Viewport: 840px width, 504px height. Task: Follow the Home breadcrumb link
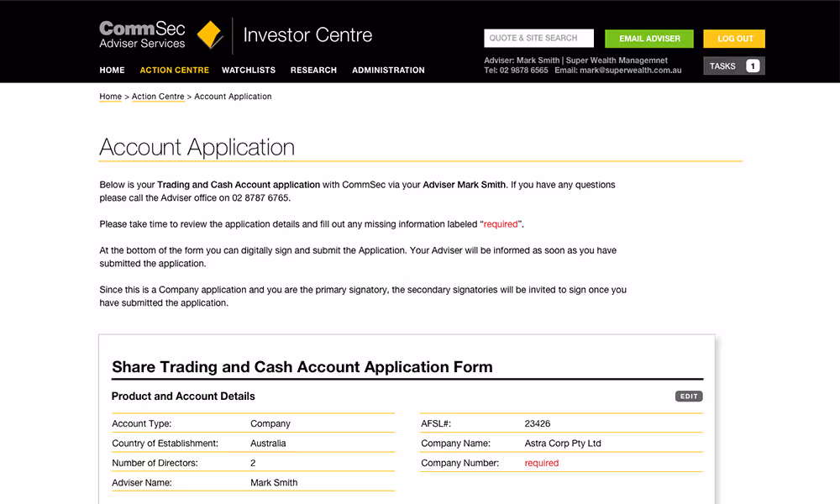[x=110, y=97]
